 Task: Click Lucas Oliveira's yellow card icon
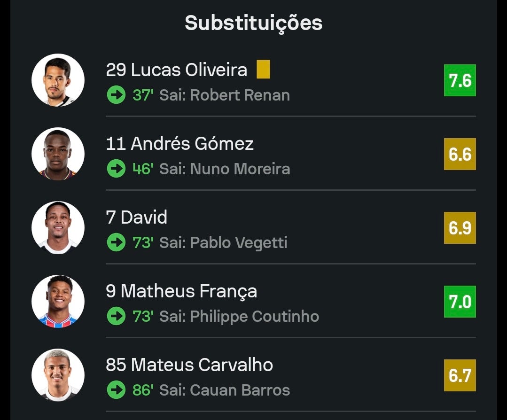263,69
